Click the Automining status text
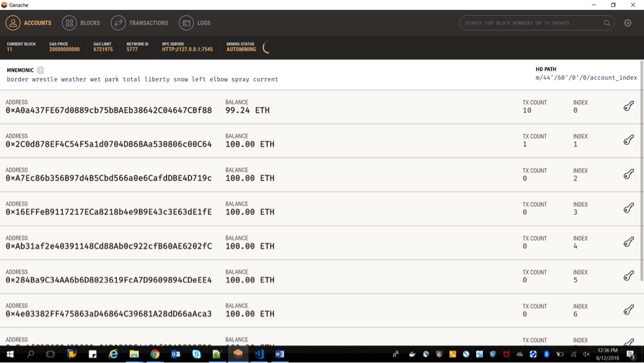 point(241,50)
